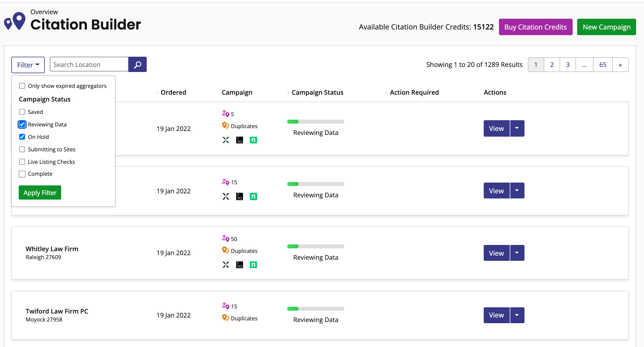Click the X platform icon in first campaign row
The height and width of the screenshot is (347, 644).
pos(226,140)
